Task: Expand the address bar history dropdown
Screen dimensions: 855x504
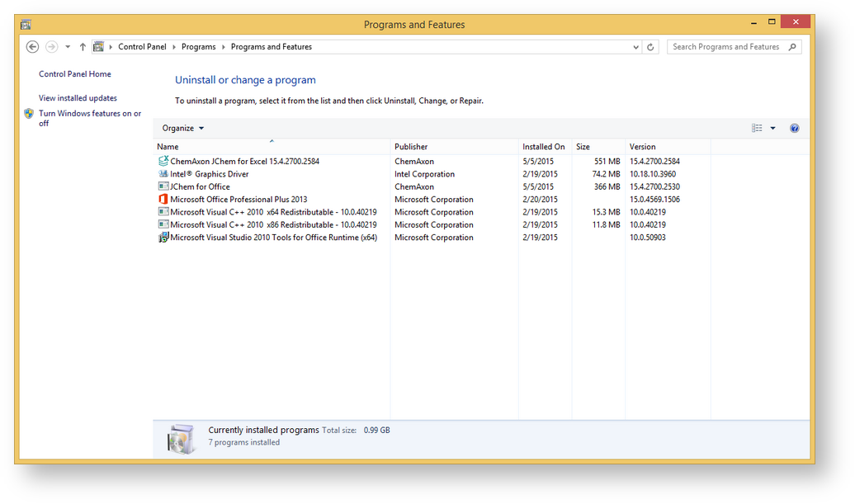Action: (635, 47)
